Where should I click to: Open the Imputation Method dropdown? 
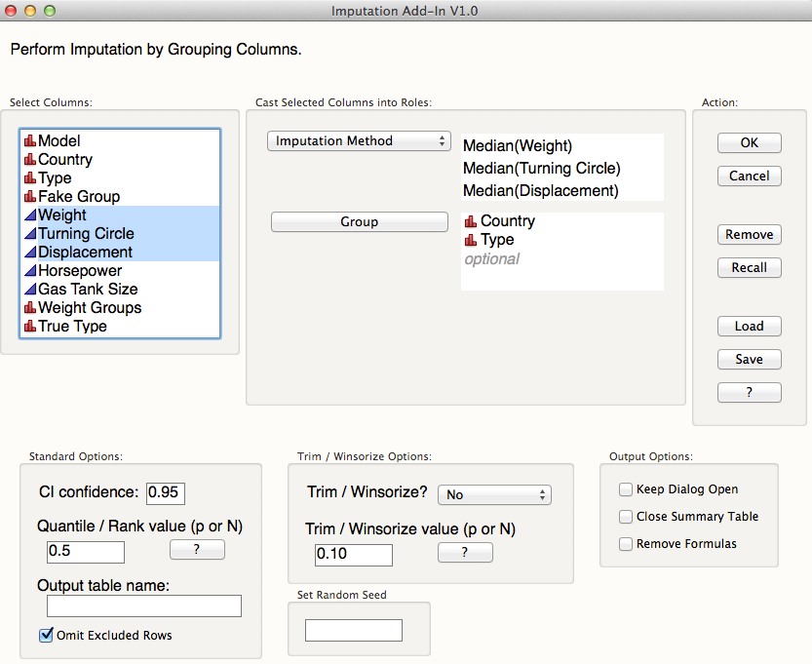(x=359, y=140)
